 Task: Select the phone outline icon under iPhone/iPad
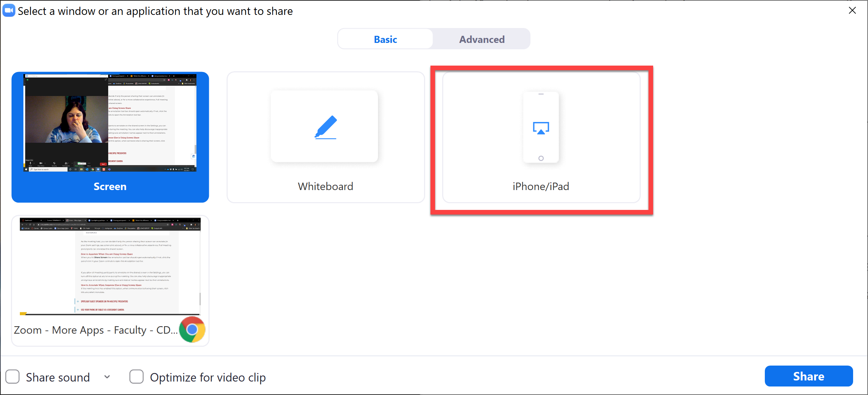click(x=540, y=127)
